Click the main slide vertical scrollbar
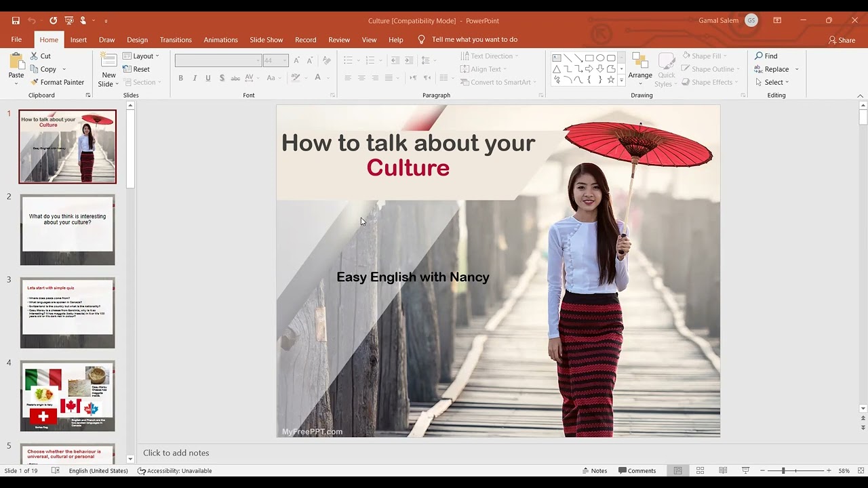868x488 pixels. (863, 117)
